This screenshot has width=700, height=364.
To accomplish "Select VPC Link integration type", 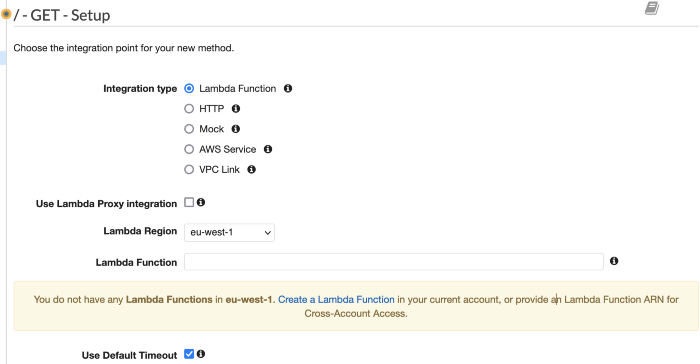I will (189, 170).
